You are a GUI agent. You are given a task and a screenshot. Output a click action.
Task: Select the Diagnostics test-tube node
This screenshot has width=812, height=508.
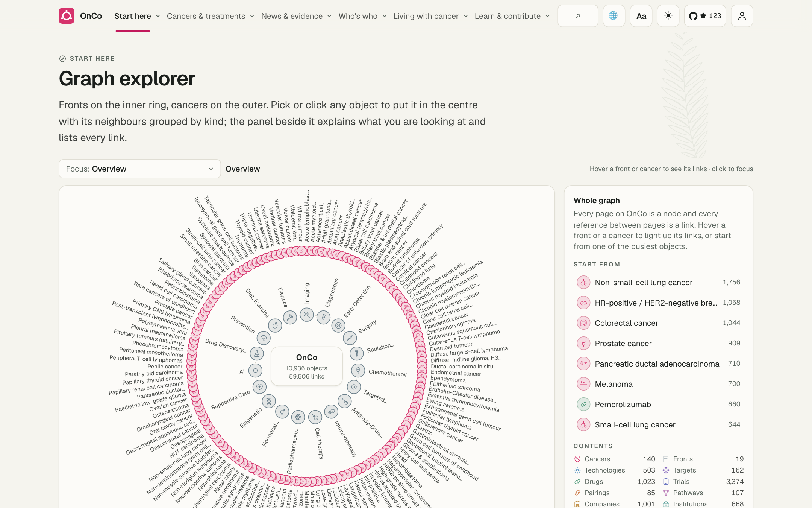tap(323, 317)
